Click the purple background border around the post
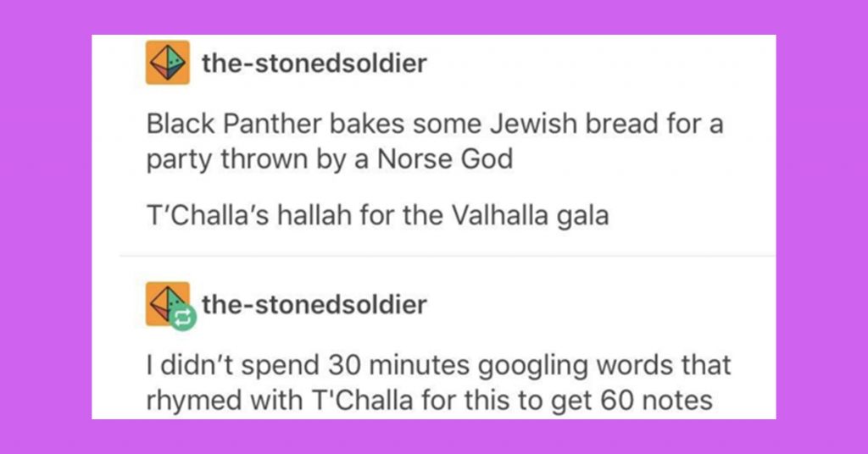Viewport: 868px width, 454px height. click(44, 227)
